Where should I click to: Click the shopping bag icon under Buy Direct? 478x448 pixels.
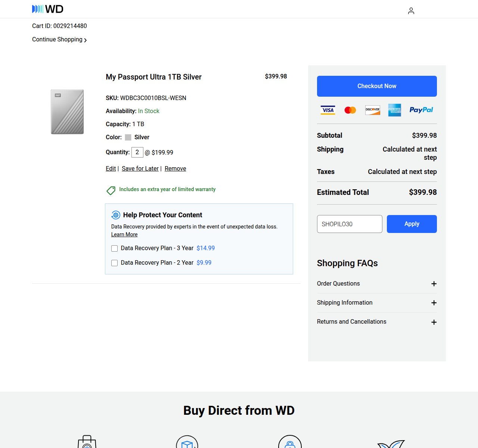pos(87,442)
